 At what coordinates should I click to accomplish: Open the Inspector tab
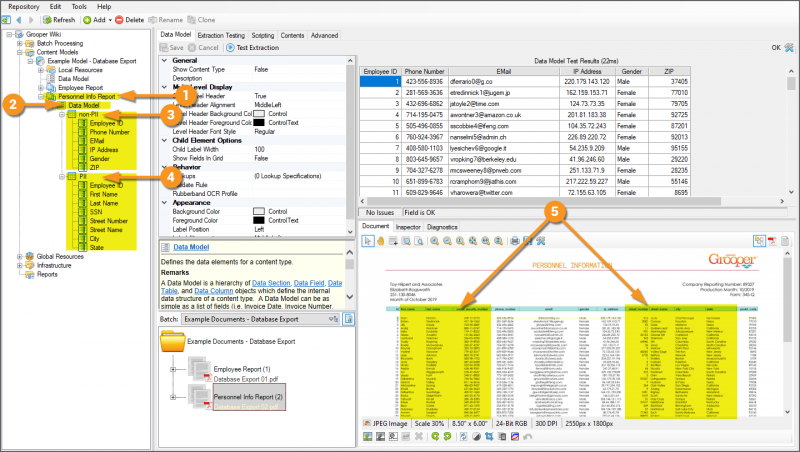point(407,227)
